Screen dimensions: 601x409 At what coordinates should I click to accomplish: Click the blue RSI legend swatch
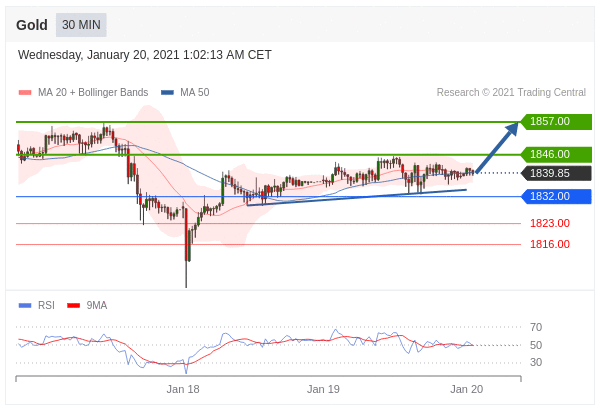click(x=25, y=306)
